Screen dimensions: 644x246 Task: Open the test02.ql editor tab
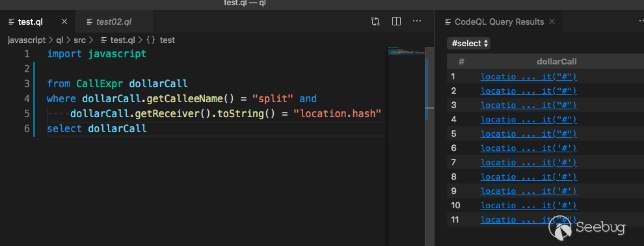point(114,21)
